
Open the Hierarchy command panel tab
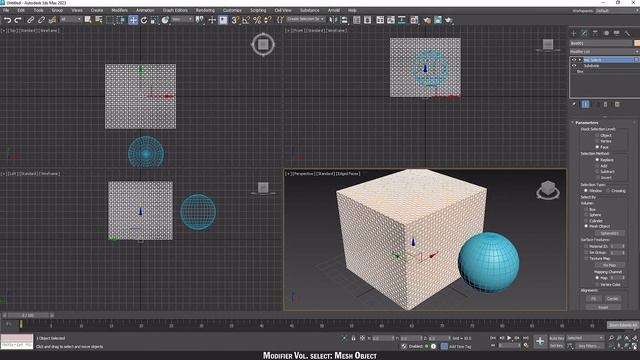tap(595, 33)
